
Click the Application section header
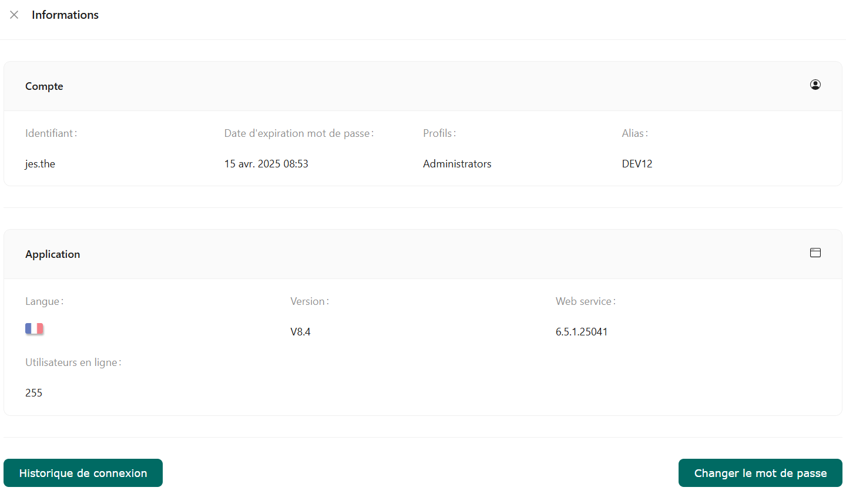pyautogui.click(x=52, y=254)
